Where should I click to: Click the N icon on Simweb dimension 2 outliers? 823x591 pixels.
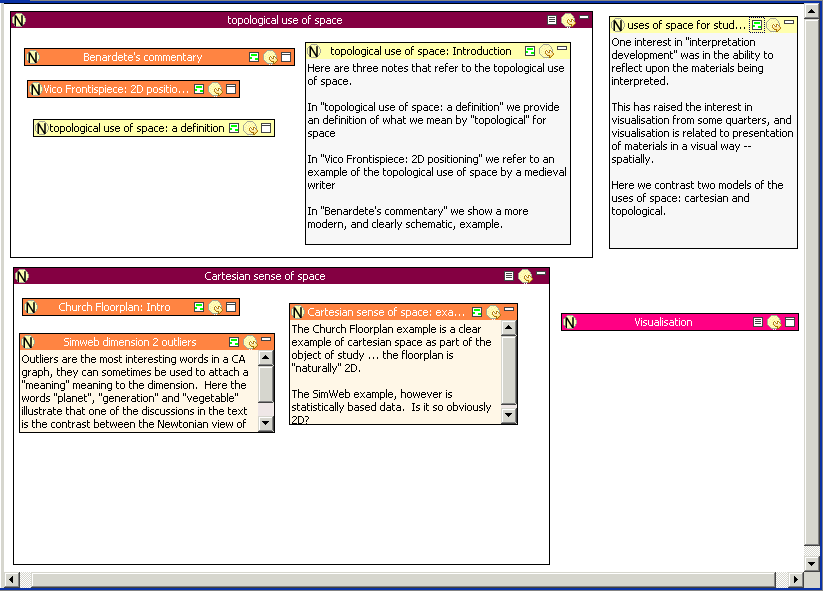pos(28,342)
